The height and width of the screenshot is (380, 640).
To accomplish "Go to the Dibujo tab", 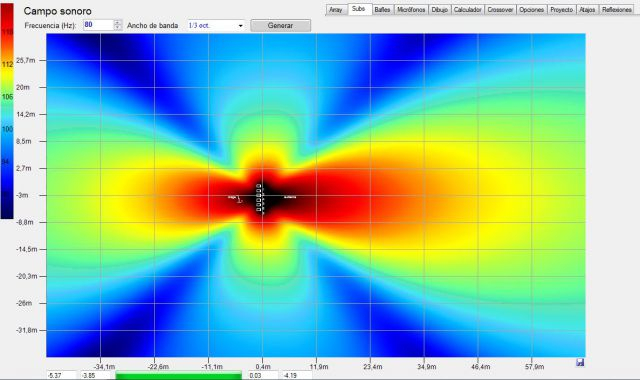I will [x=440, y=10].
